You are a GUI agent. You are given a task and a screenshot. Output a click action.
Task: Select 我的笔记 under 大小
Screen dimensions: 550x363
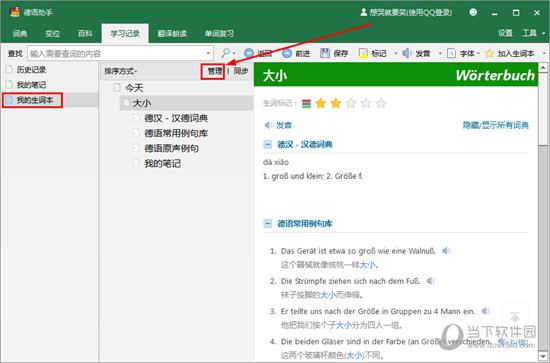tap(162, 163)
